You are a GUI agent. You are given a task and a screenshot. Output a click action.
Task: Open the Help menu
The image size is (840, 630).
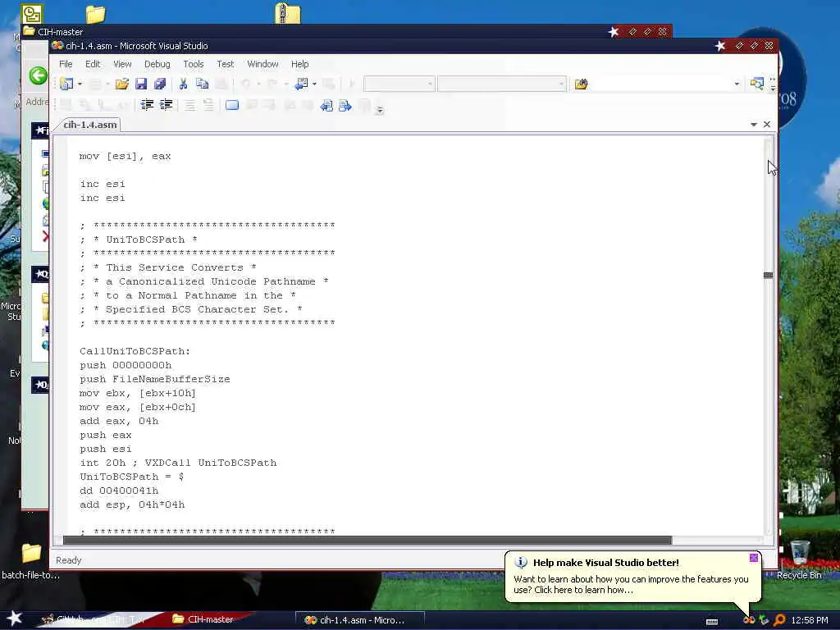pyautogui.click(x=300, y=64)
